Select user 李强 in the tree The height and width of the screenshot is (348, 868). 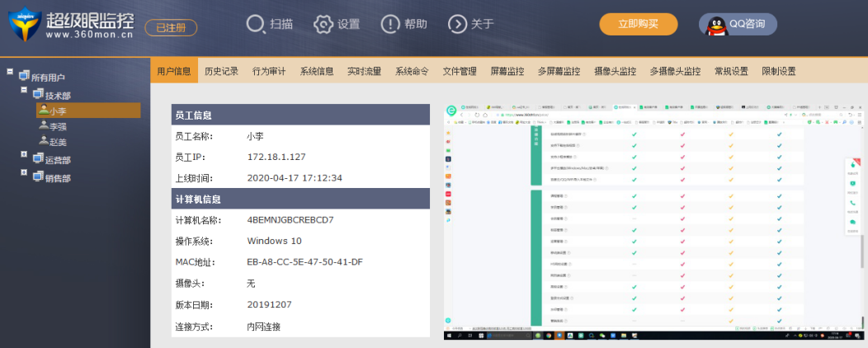(x=57, y=126)
